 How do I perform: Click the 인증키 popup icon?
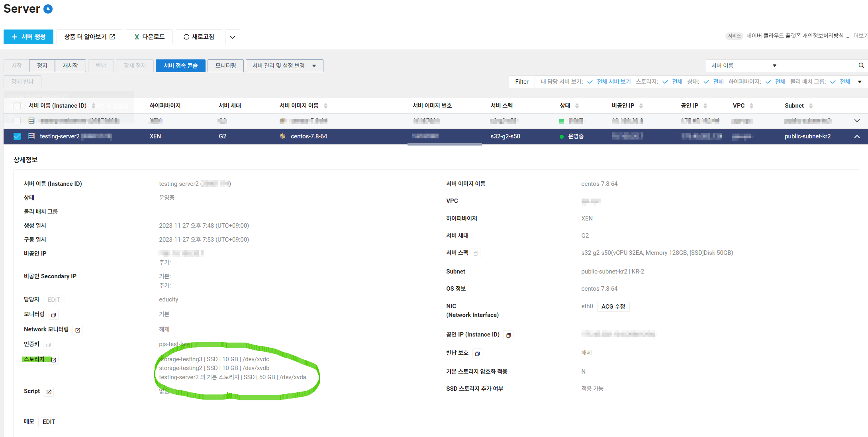point(49,345)
